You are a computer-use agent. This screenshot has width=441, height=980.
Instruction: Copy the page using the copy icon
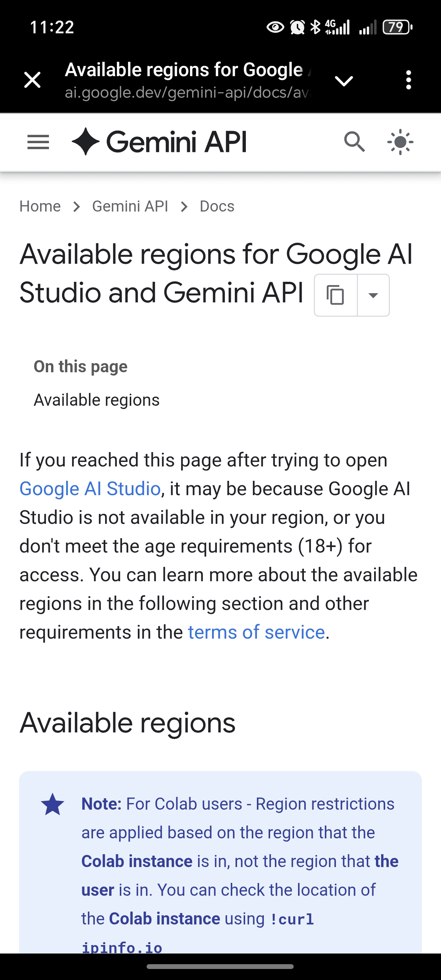pyautogui.click(x=335, y=295)
